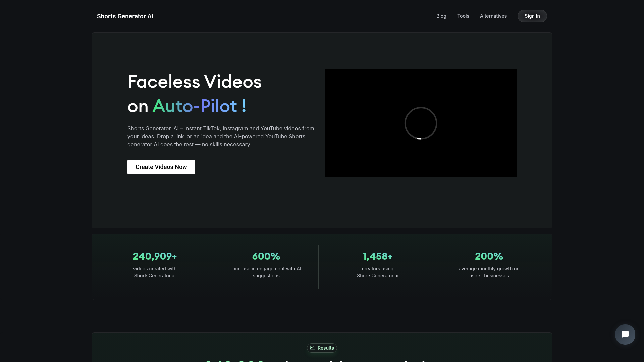Click the Auto-Pilot gradient text

[199, 106]
